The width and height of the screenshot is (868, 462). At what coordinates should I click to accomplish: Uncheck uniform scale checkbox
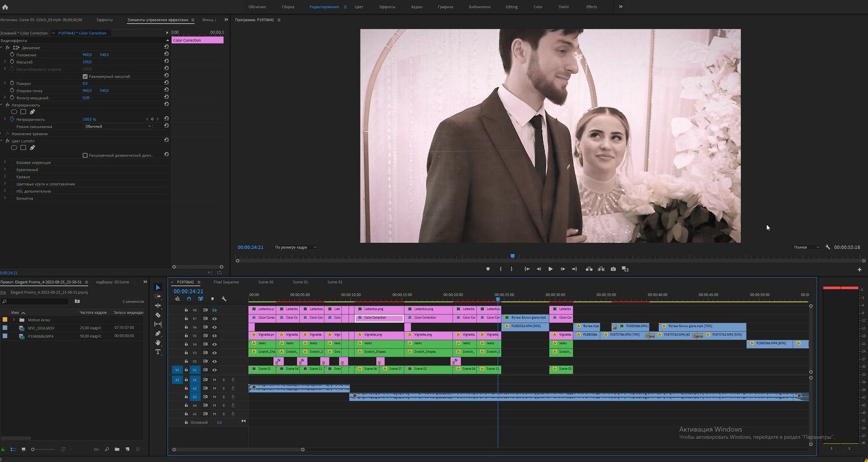pyautogui.click(x=85, y=76)
